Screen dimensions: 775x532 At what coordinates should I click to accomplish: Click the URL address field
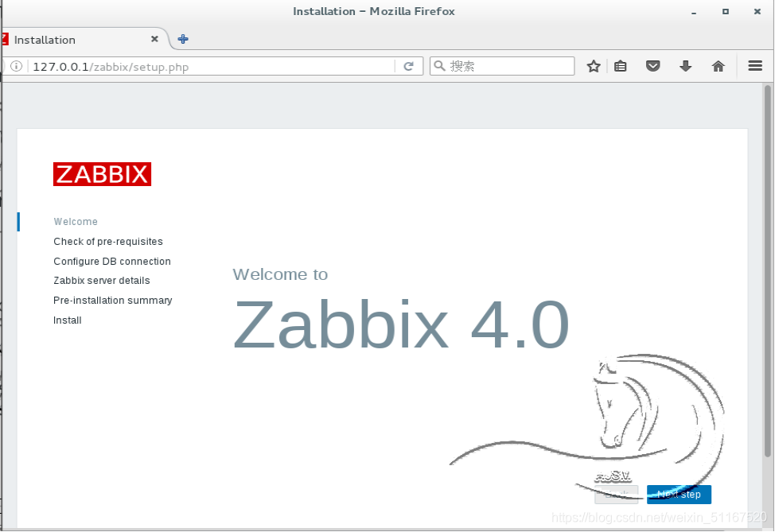pos(212,67)
